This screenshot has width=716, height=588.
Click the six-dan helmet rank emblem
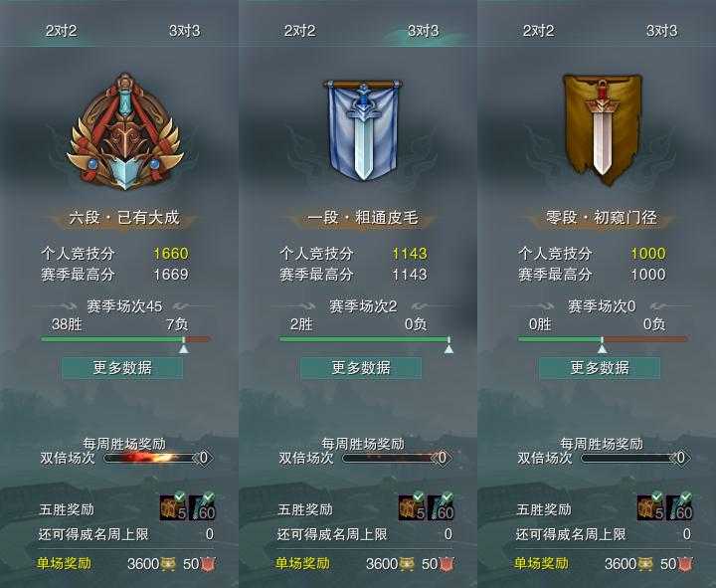[124, 132]
